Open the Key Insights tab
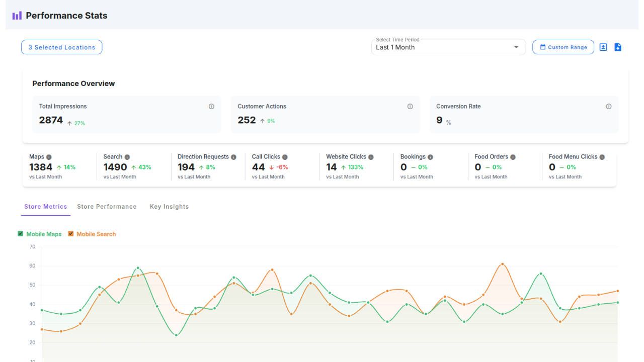 click(x=169, y=206)
